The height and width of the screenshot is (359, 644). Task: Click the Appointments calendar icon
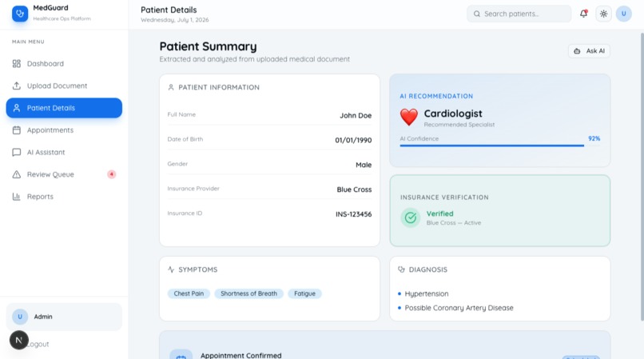click(x=17, y=130)
